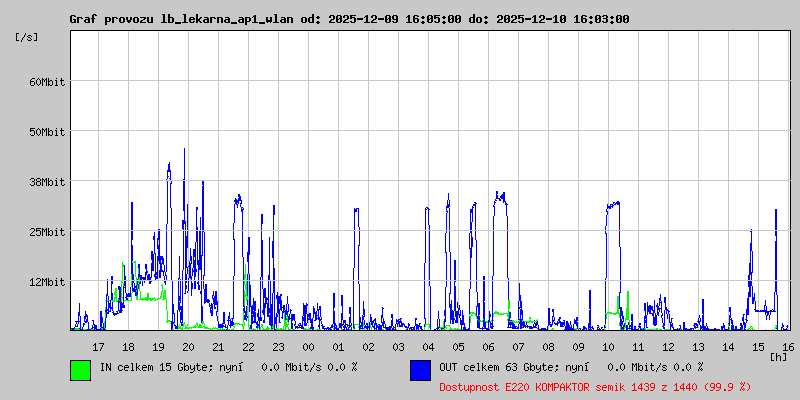Click the green IN legend swatch
Screen dimensions: 800x400
pyautogui.click(x=80, y=370)
